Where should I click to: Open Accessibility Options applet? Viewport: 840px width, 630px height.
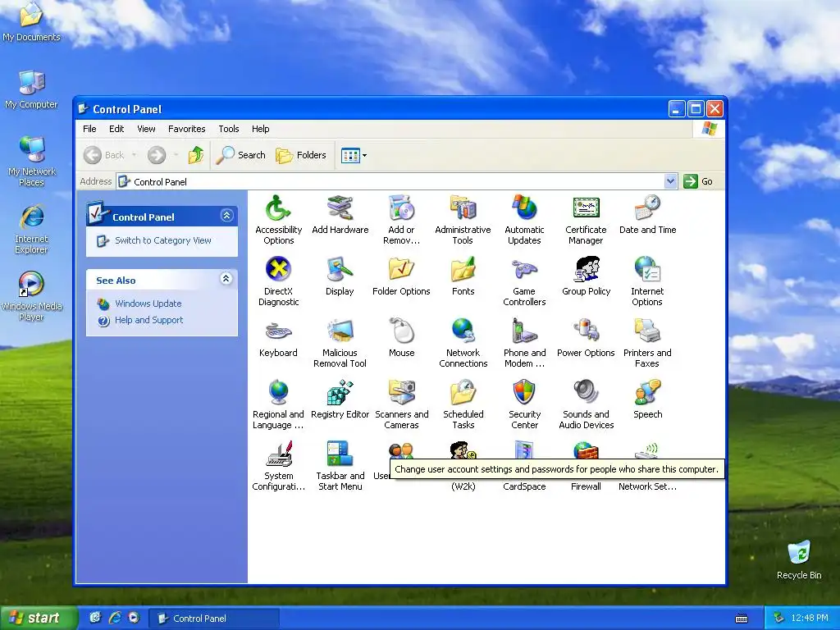click(278, 208)
